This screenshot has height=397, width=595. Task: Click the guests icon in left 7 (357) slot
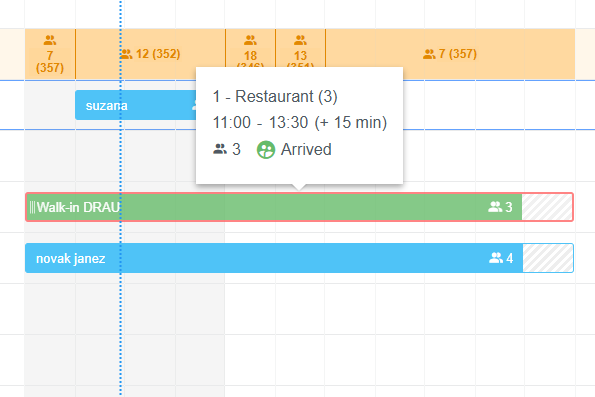click(x=50, y=40)
